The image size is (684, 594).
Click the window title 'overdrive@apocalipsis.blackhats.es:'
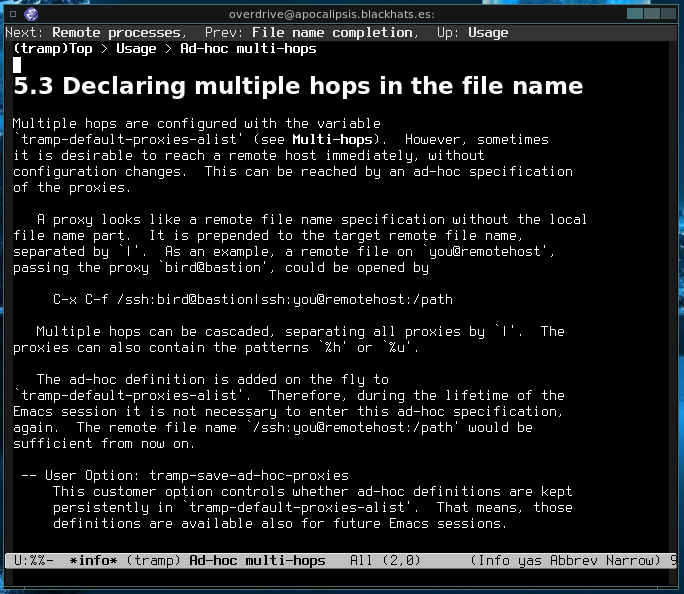[x=332, y=14]
